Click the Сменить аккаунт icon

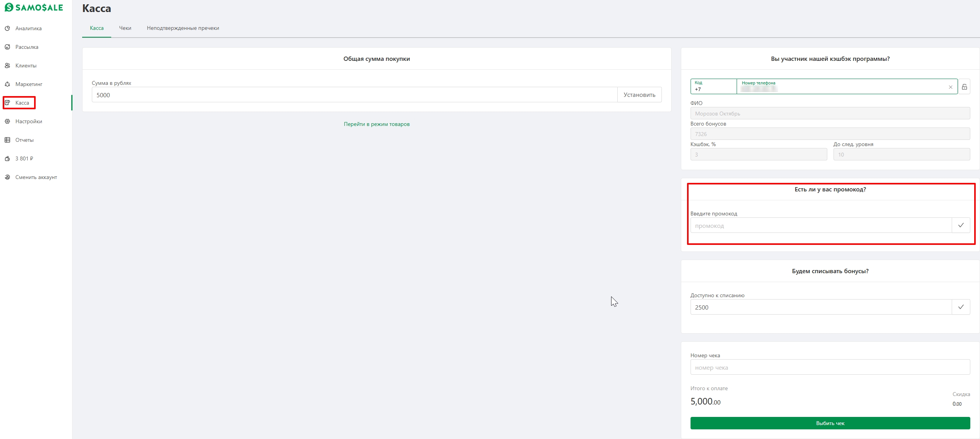(7, 177)
